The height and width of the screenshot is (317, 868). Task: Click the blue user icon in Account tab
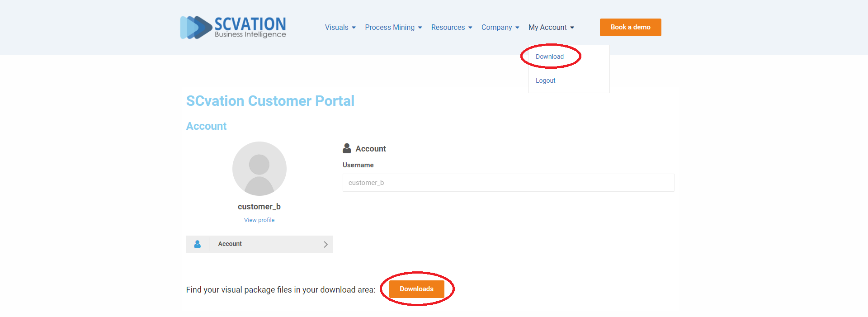[198, 244]
